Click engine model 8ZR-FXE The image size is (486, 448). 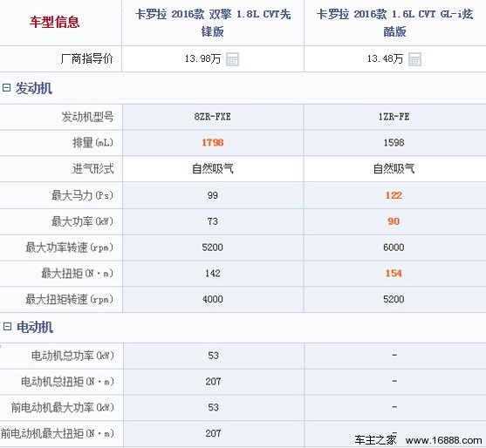coord(213,117)
